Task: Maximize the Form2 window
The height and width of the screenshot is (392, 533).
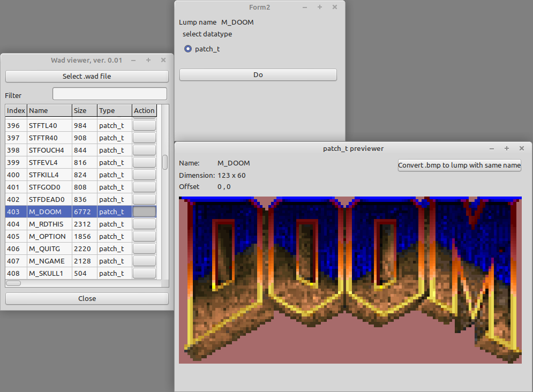Action: coord(320,7)
